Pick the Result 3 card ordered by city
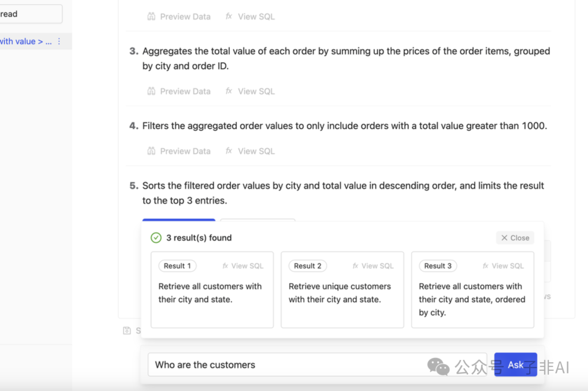Viewport: 588px width, 391px height. 472,300
